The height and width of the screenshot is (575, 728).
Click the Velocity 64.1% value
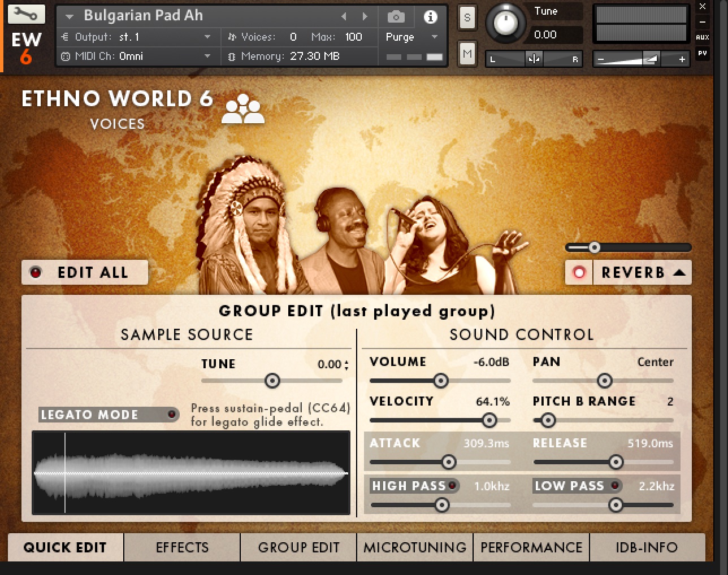493,402
